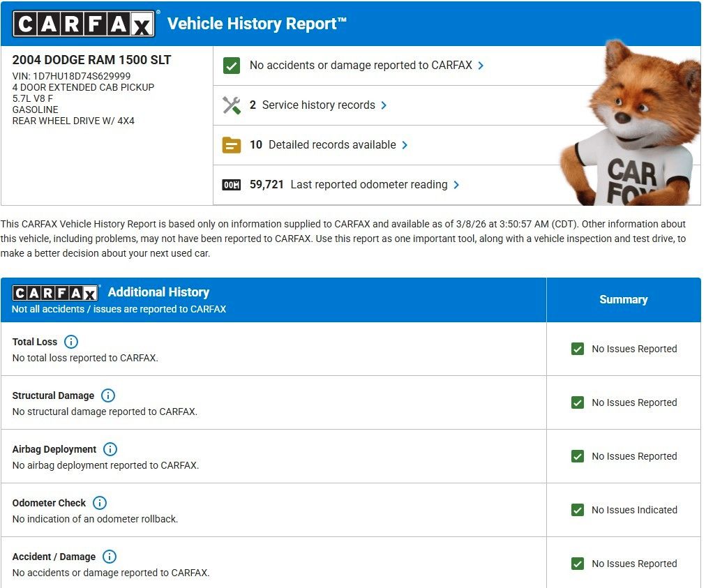Screen dimensions: 706x588
Task: Show Airbag Deployment info tooltip
Action: [110, 449]
